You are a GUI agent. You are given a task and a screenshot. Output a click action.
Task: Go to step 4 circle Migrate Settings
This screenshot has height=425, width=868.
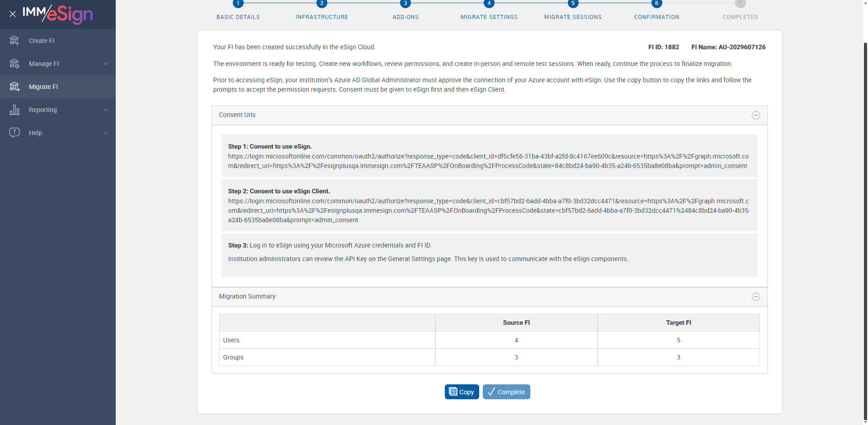click(x=489, y=4)
